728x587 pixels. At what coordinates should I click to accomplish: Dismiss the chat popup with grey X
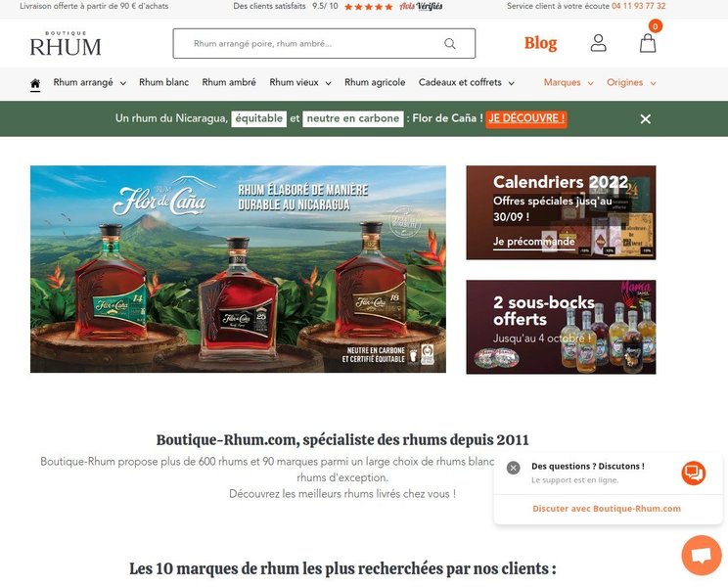pyautogui.click(x=513, y=468)
